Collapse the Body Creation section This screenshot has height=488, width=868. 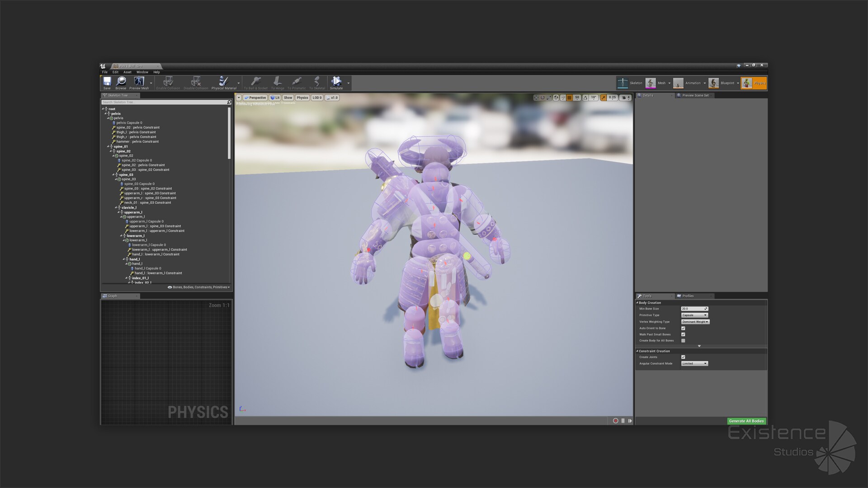[638, 303]
